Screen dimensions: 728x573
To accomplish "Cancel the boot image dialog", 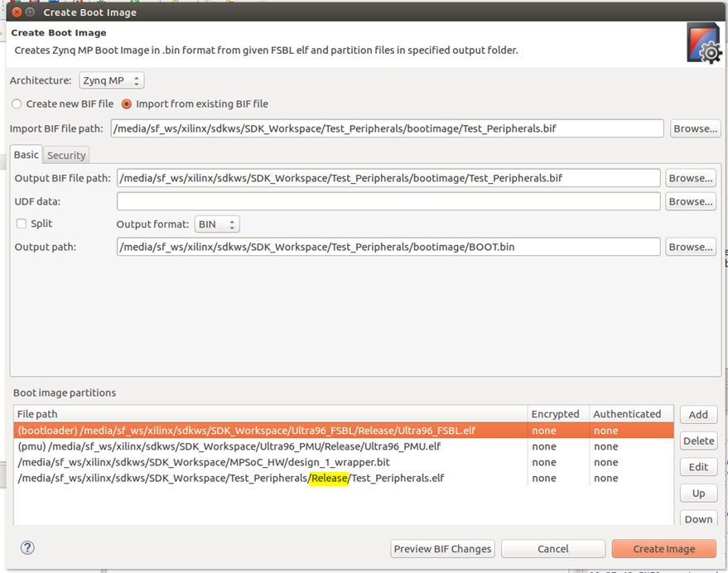I will pos(553,549).
